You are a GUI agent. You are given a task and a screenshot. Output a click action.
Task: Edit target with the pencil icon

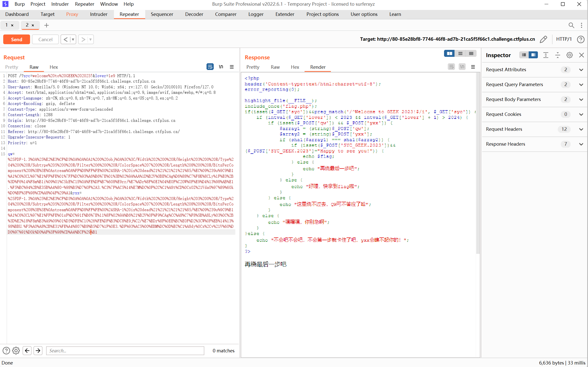pyautogui.click(x=543, y=39)
